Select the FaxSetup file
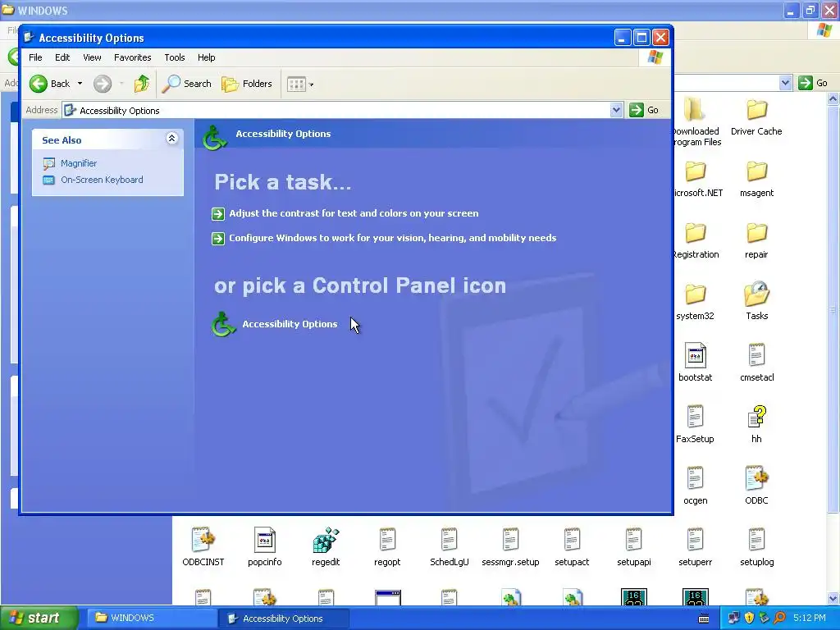The height and width of the screenshot is (630, 840). coord(696,425)
